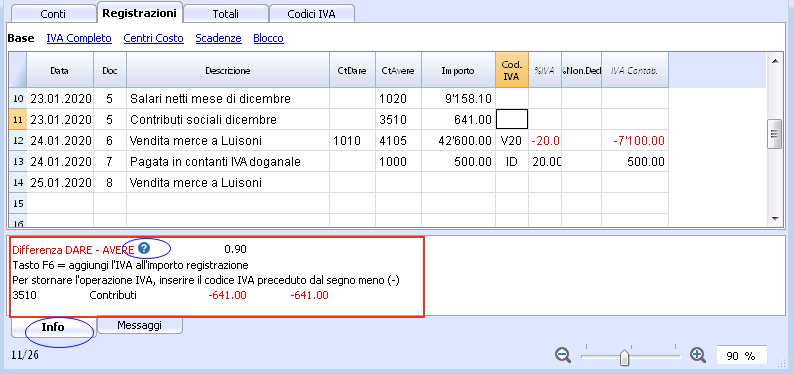Click the date 25.01.2020 in row 14
Viewport: 794px width, 374px height.
click(60, 183)
